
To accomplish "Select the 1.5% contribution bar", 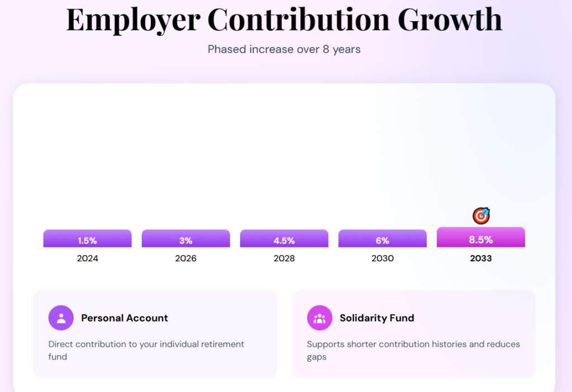I will tap(87, 239).
